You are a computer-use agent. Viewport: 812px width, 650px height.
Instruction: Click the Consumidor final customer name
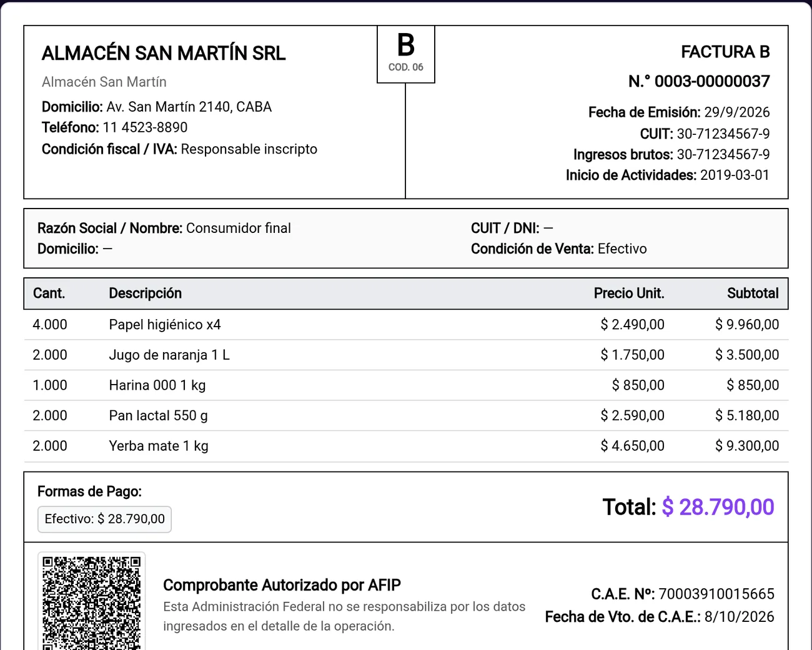point(239,229)
